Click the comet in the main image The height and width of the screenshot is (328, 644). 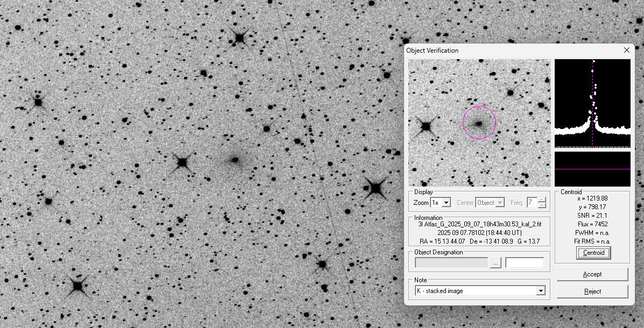click(x=235, y=159)
